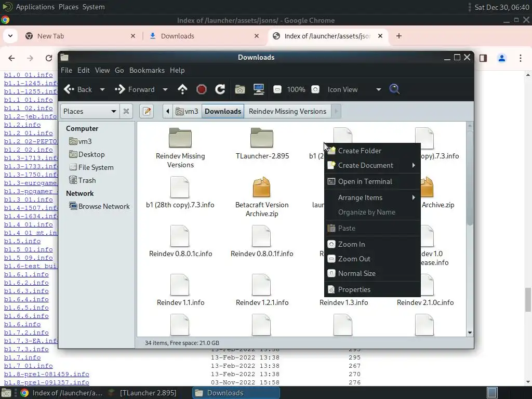Click Reindev Missing Versions path button
Screen dimensions: 532x399
coord(287,111)
